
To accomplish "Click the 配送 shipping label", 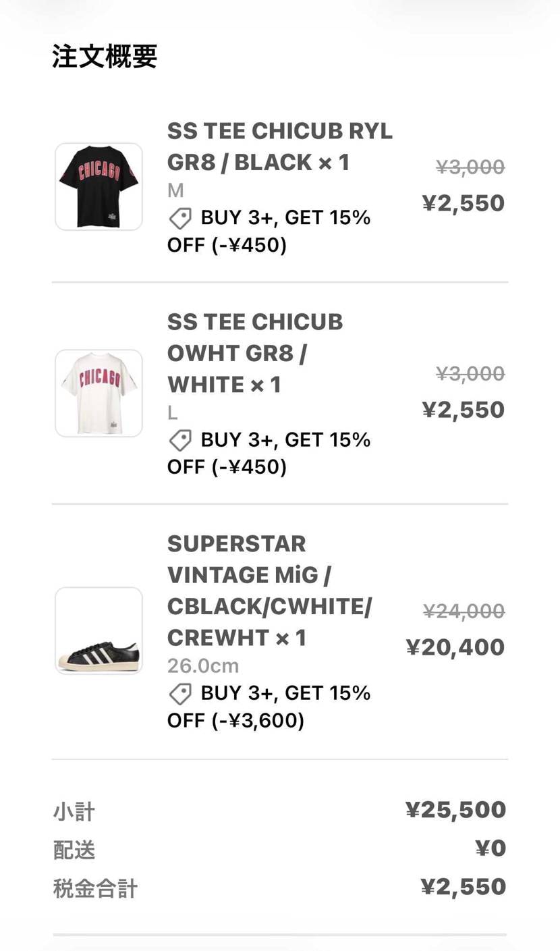I will [74, 850].
